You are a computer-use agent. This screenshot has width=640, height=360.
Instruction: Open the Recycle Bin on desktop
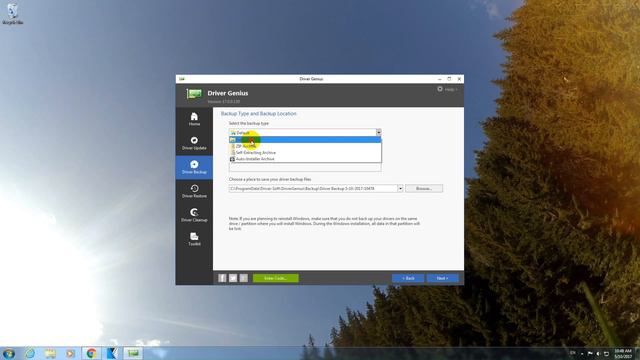pyautogui.click(x=13, y=13)
